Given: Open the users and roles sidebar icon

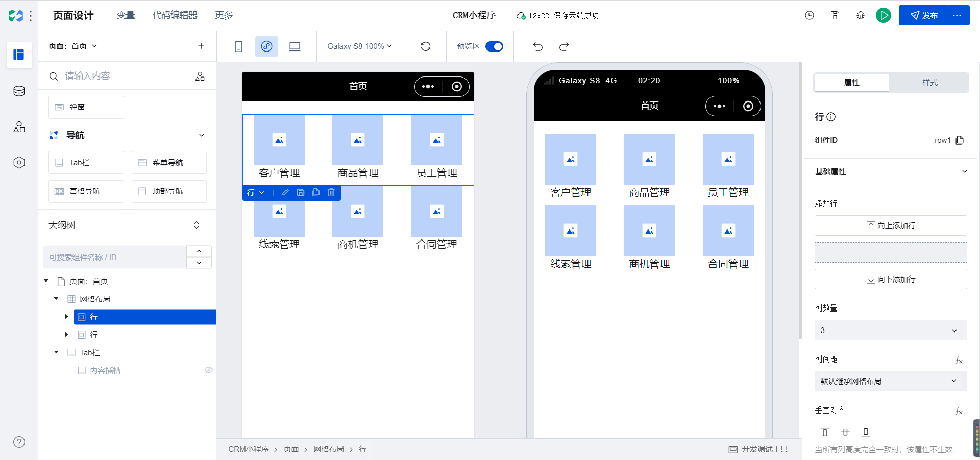Looking at the screenshot, I should (x=19, y=127).
